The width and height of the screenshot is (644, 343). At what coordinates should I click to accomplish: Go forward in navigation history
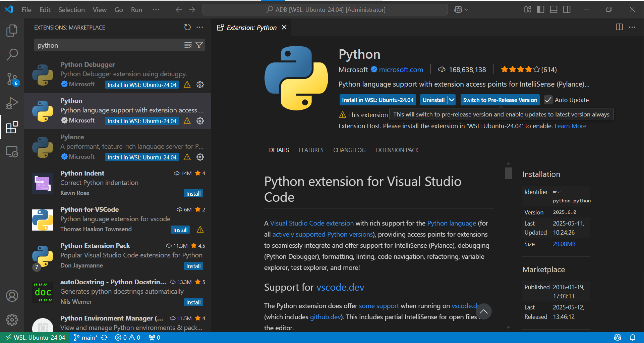[192, 9]
